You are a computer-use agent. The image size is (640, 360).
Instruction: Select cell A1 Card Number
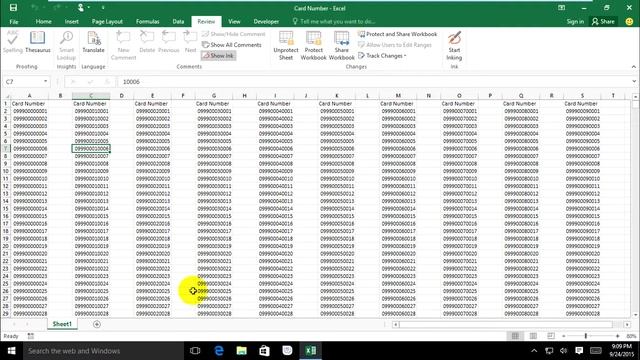[x=29, y=103]
